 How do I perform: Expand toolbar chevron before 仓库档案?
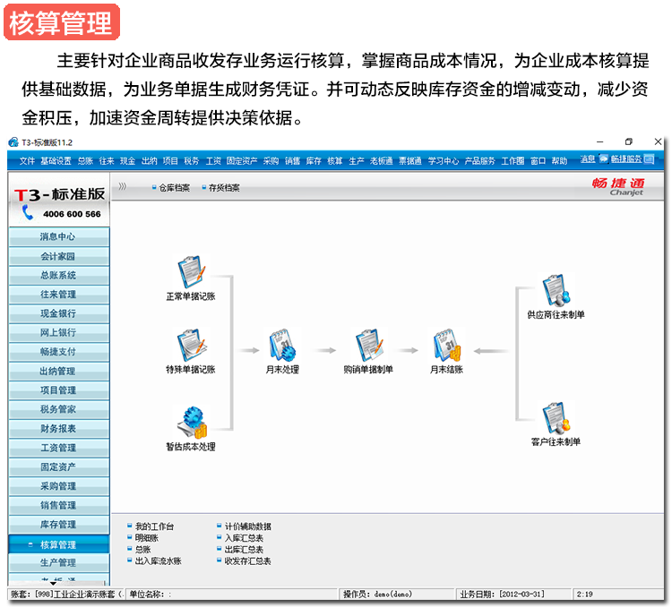[x=123, y=187]
